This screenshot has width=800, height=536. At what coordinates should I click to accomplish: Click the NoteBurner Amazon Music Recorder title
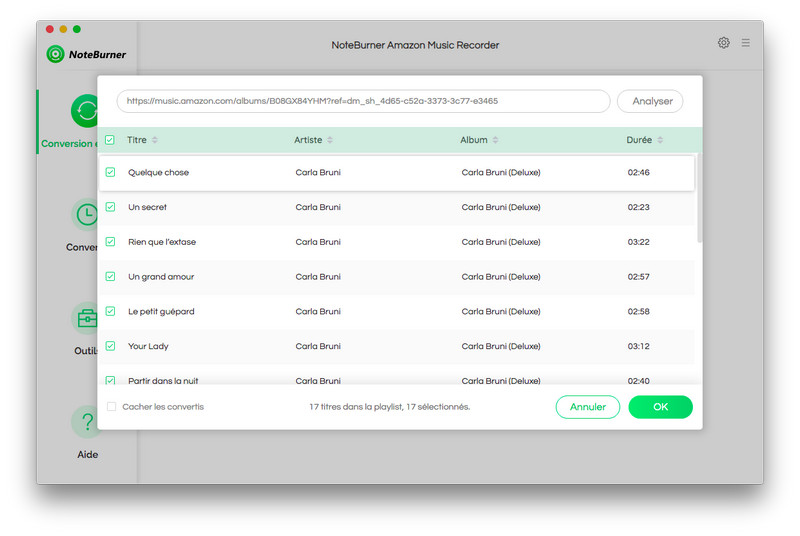[x=415, y=45]
